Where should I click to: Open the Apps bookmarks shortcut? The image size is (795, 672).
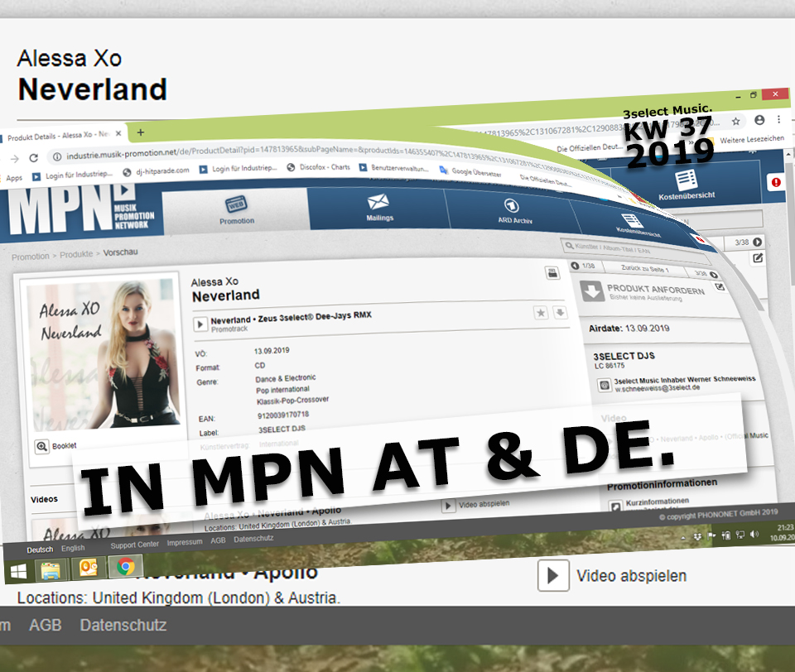tap(14, 178)
